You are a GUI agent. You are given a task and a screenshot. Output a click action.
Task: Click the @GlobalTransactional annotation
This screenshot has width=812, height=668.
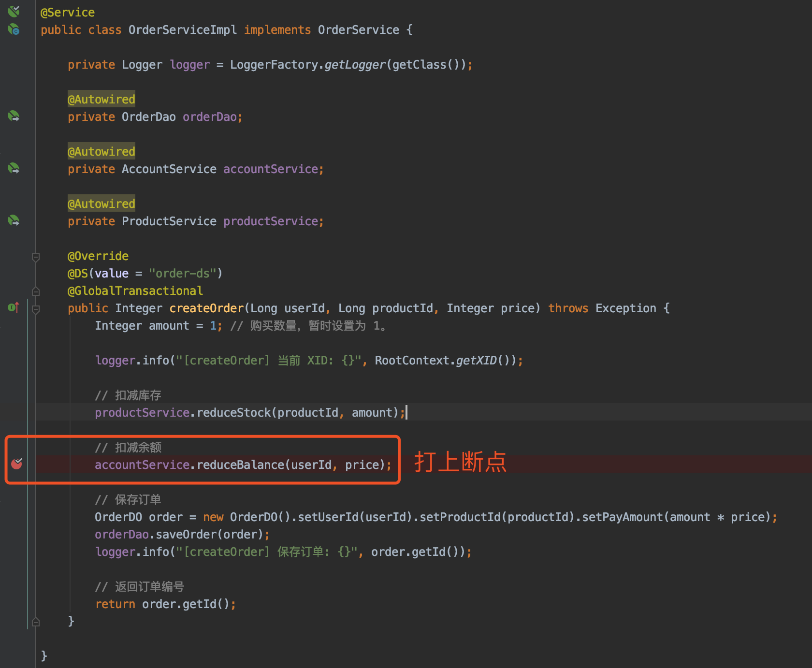[135, 290]
